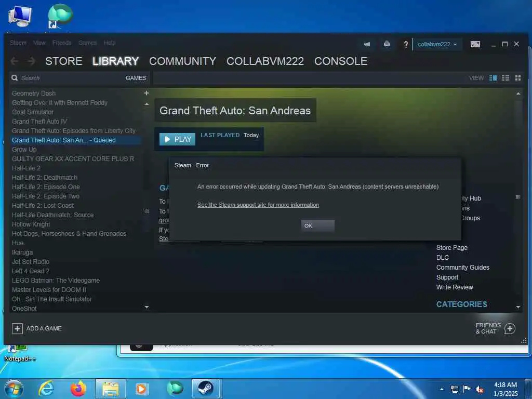Click details pane scroll down arrow
This screenshot has width=532, height=399.
coord(518,307)
